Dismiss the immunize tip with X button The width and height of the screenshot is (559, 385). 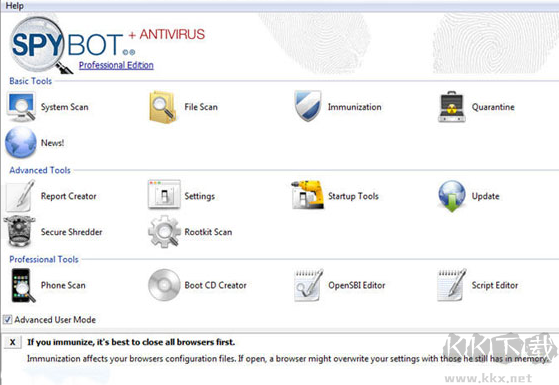[x=12, y=342]
